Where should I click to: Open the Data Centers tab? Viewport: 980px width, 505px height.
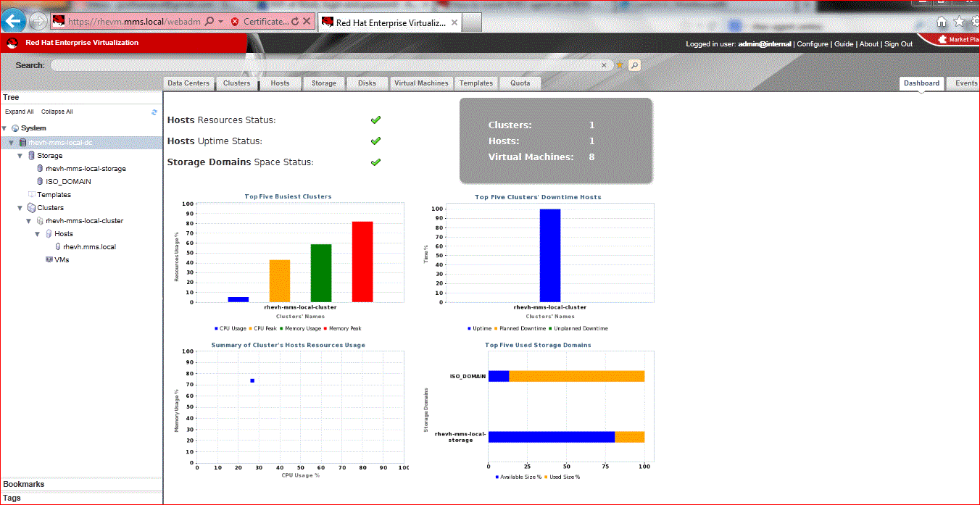click(188, 83)
